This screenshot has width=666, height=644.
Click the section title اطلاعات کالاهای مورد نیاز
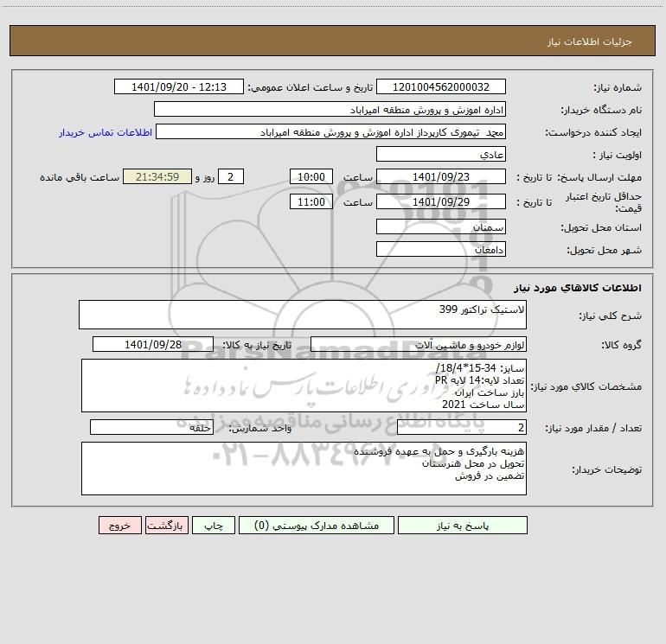tap(578, 288)
